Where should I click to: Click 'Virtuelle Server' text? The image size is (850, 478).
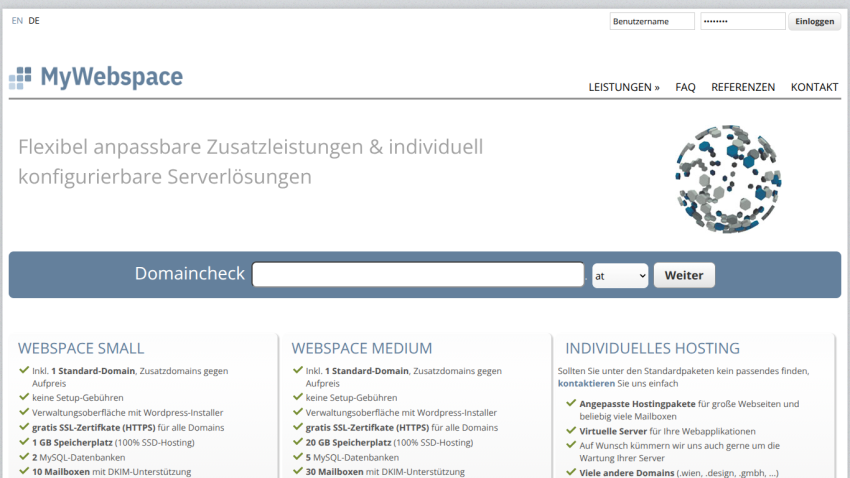(x=613, y=431)
